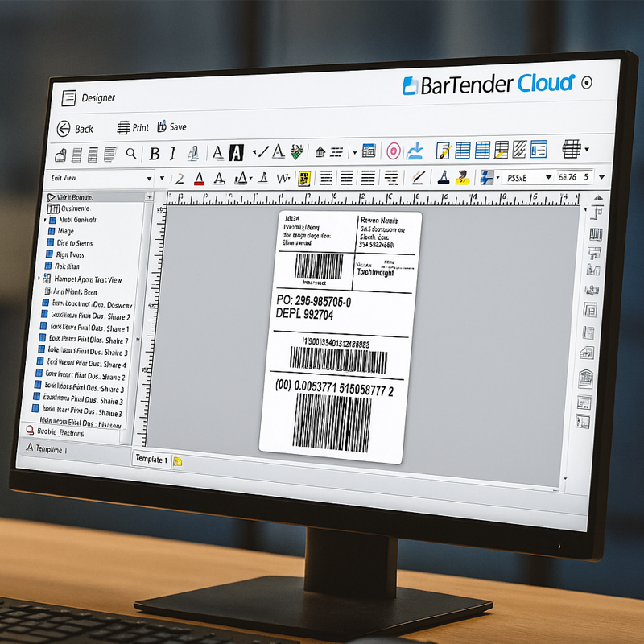Screen dimensions: 644x644
Task: Open the dropdown arrow right of the size field
Action: pos(601,177)
